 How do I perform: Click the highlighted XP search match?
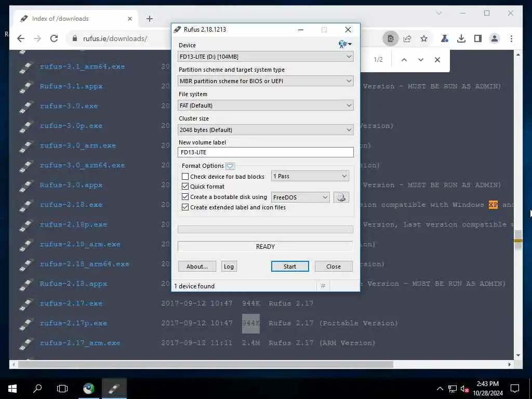(x=493, y=205)
